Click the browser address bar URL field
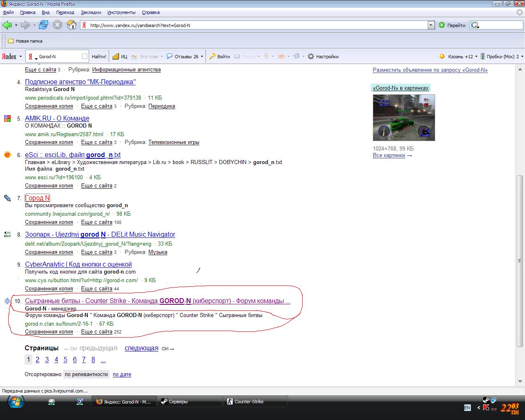The height and width of the screenshot is (420, 525). [x=258, y=25]
